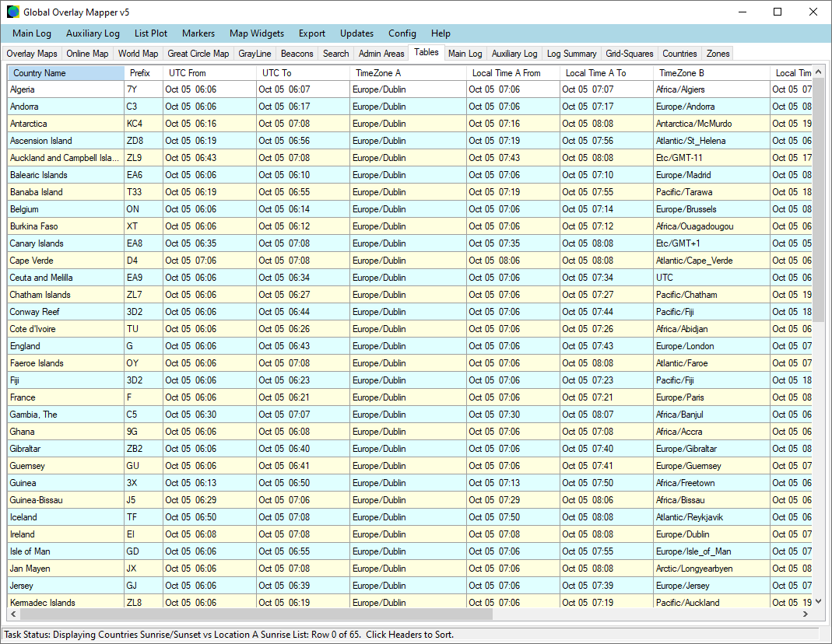Select the Tables tab
Viewport: 832px width, 644px height.
[x=426, y=52]
